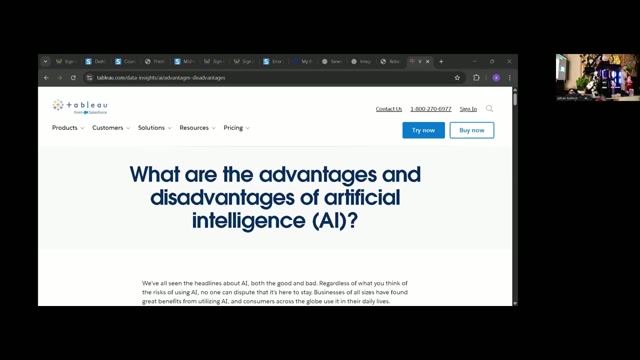
Task: Click the Buy now button
Action: point(472,130)
